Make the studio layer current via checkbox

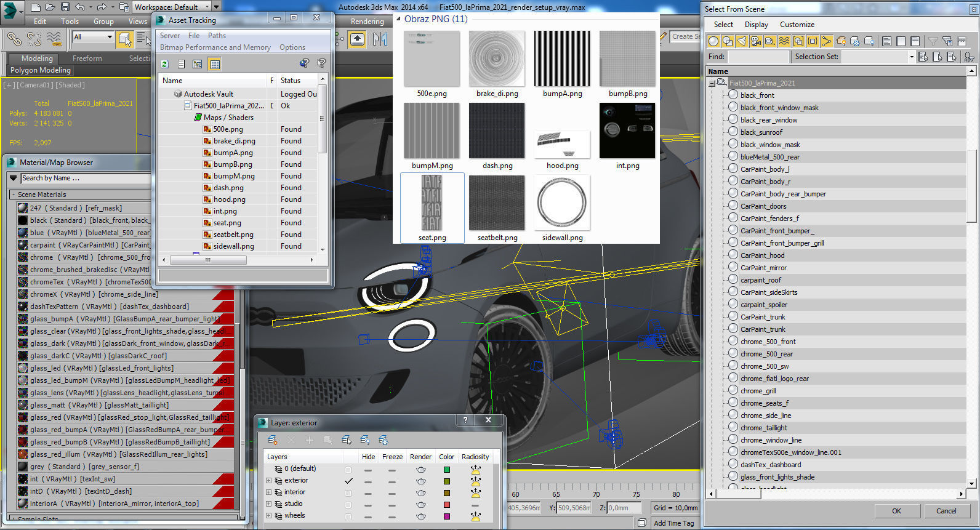pyautogui.click(x=348, y=504)
